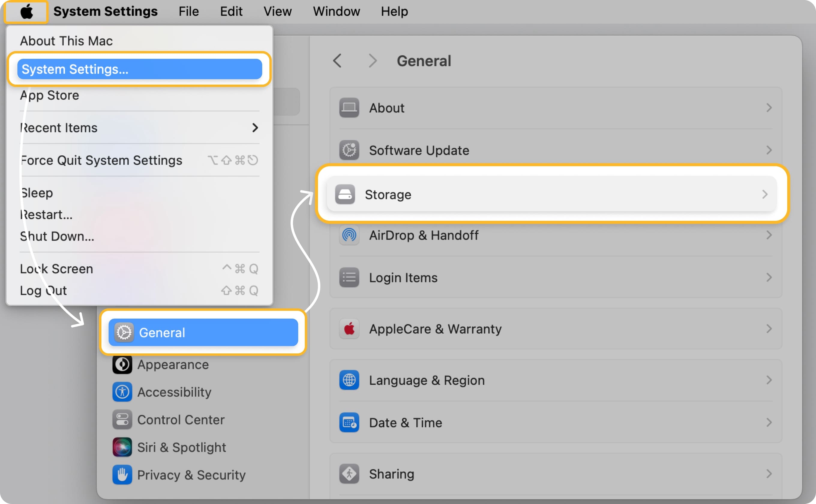816x504 pixels.
Task: Click the AirDrop & Handoff icon
Action: click(347, 235)
